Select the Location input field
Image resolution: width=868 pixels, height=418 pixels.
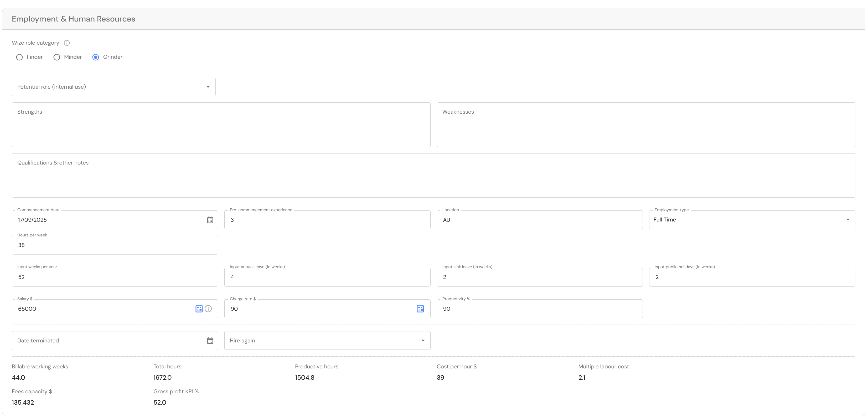539,220
